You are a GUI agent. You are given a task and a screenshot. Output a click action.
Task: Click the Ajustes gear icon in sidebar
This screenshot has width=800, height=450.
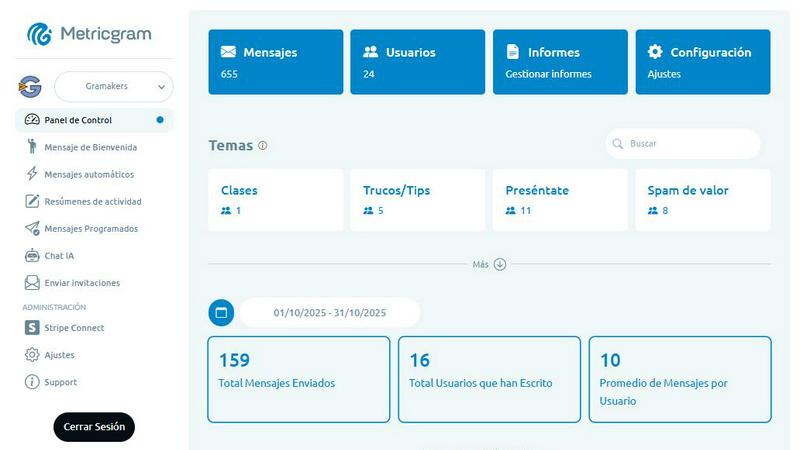point(32,355)
